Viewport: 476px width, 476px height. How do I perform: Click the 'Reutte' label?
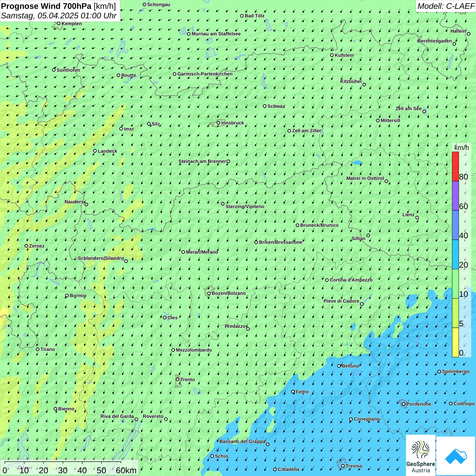(129, 75)
